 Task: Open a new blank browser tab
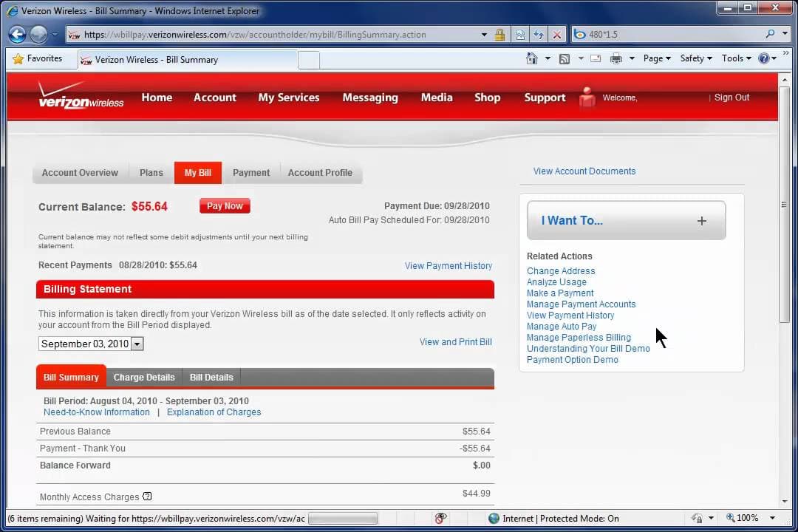coord(308,60)
